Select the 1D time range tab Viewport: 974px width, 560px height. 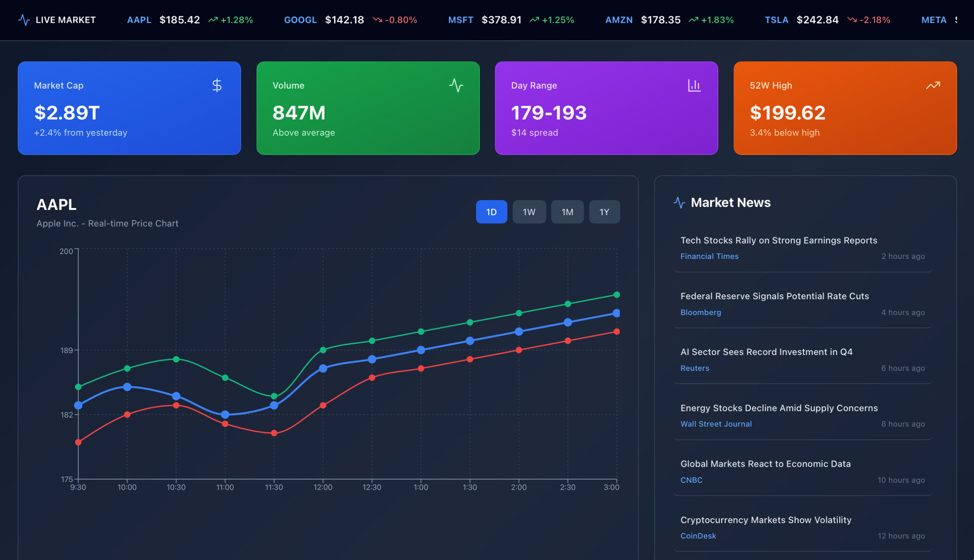pyautogui.click(x=491, y=212)
